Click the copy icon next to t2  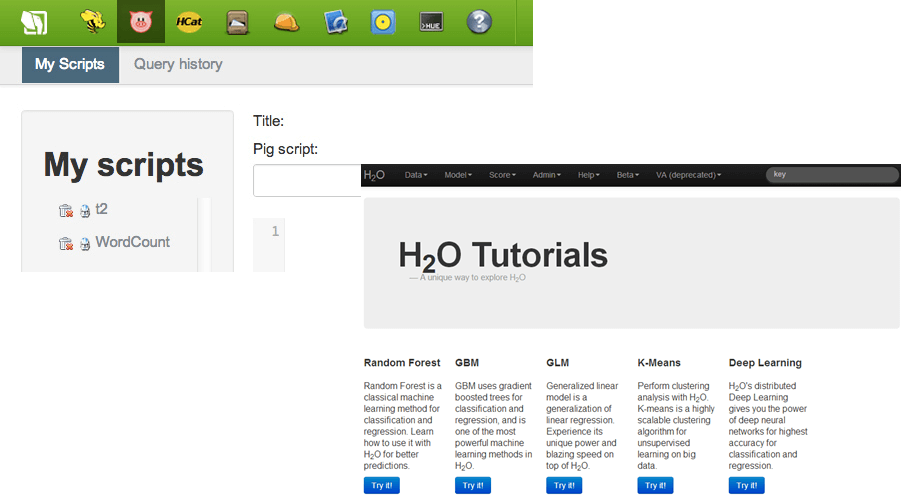pos(85,211)
